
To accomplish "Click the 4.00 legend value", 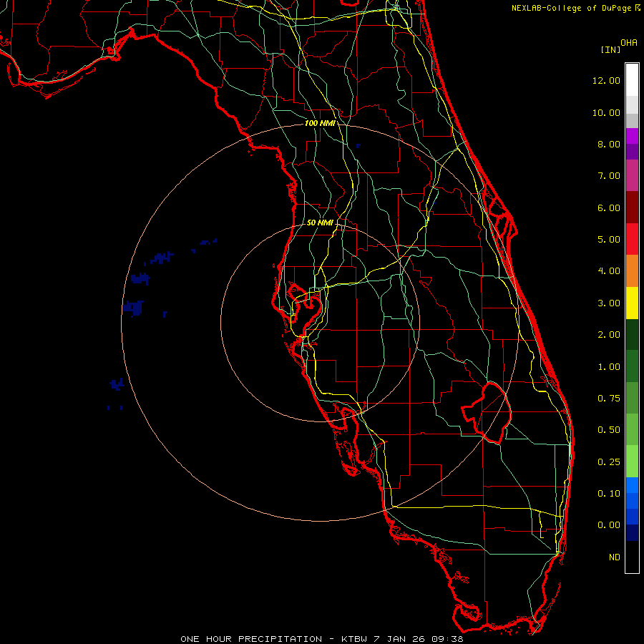I will 609,271.
